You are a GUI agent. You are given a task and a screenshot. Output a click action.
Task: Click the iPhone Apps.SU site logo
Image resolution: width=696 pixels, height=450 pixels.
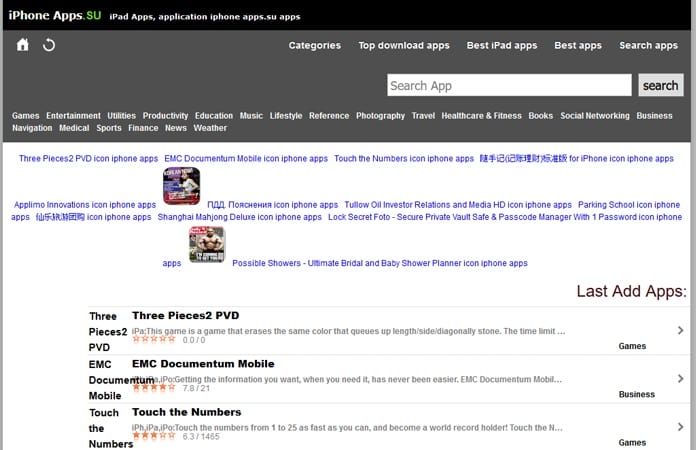point(55,16)
